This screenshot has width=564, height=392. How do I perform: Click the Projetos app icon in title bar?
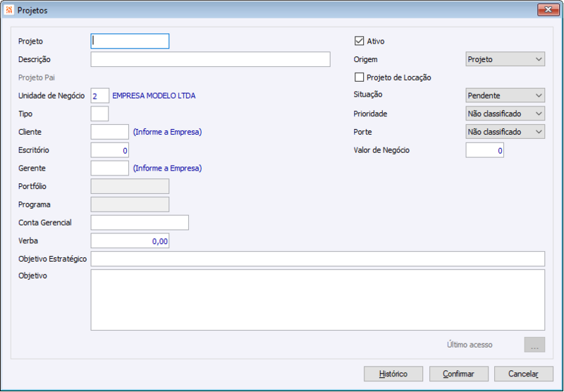coord(9,10)
